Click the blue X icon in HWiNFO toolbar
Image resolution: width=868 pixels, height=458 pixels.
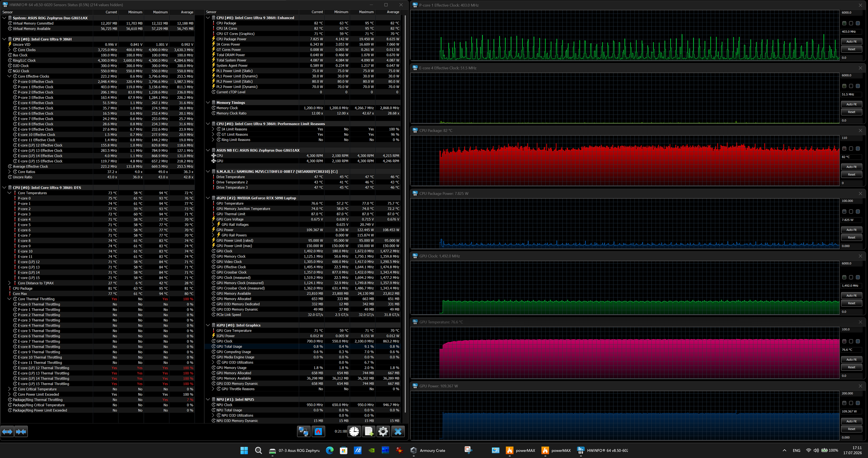point(398,431)
